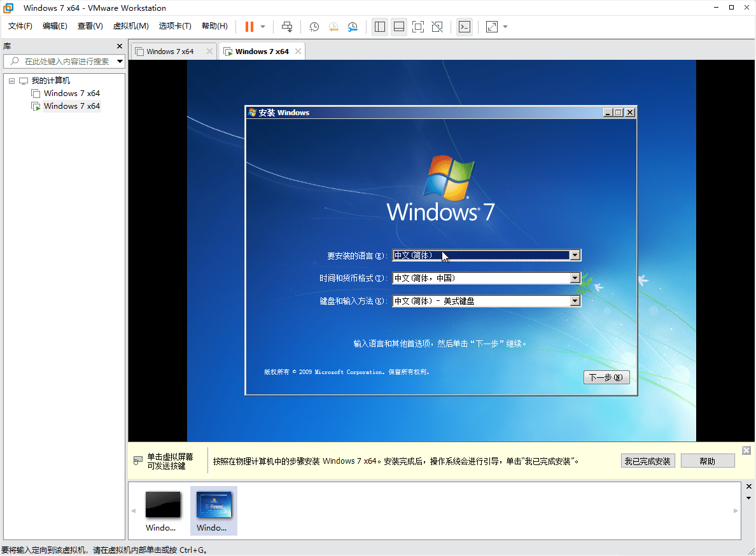Open the 虚拟机(M) menu

click(130, 26)
